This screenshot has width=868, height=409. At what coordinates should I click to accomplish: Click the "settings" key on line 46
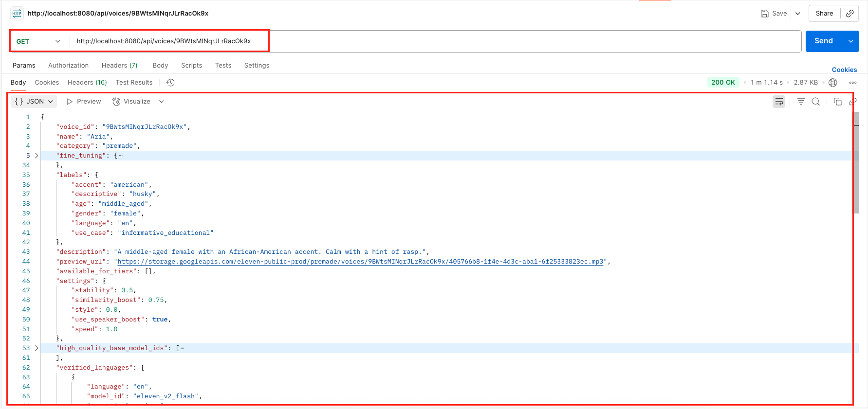75,281
